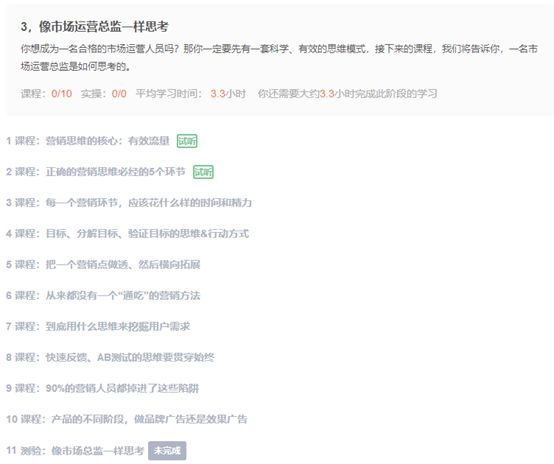The height and width of the screenshot is (464, 554).
Task: Open course 2 正确的营销思维必经的5个环节
Action: tap(96, 172)
